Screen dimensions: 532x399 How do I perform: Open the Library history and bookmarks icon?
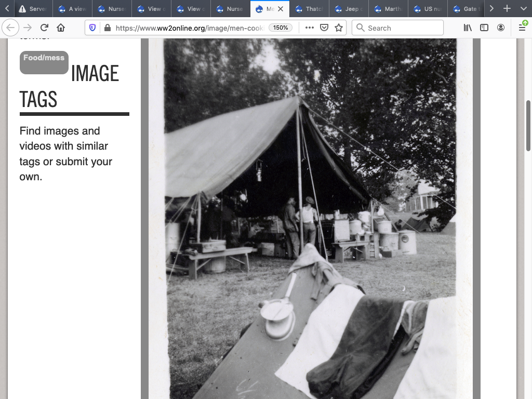click(468, 28)
